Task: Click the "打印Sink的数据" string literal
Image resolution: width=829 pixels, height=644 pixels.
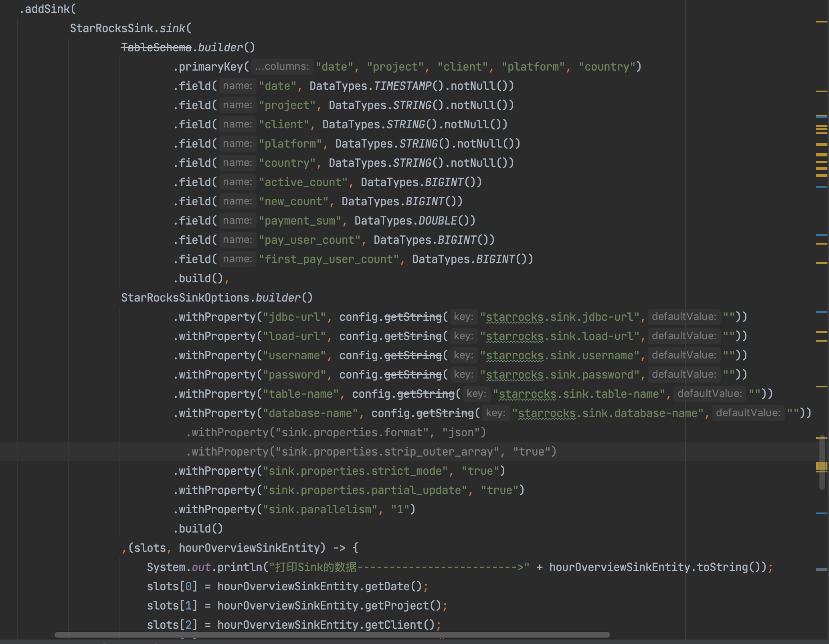Action: [399, 567]
